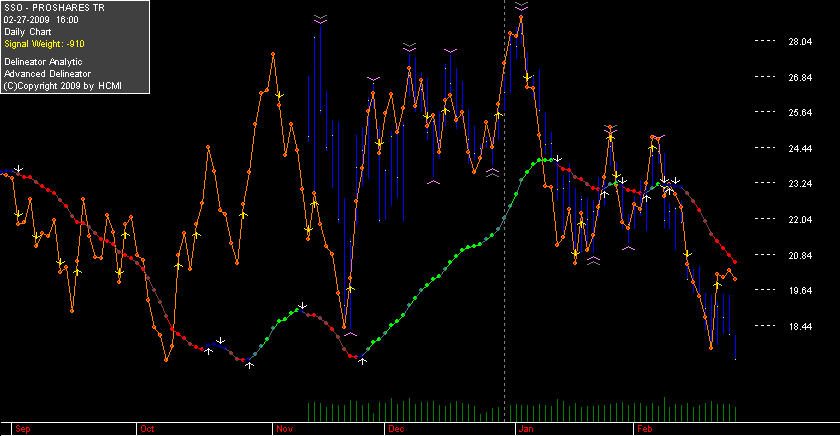840x436 pixels.
Task: Select the 26.84 price axis value
Action: [x=800, y=78]
